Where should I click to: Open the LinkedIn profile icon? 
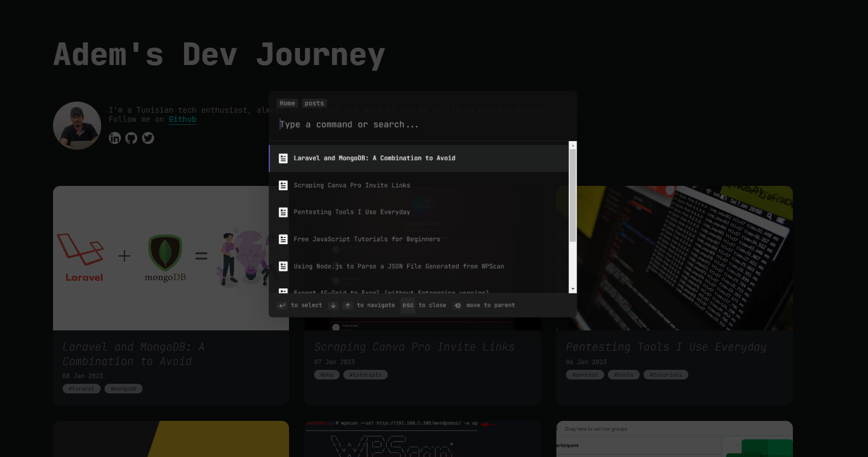tap(115, 138)
